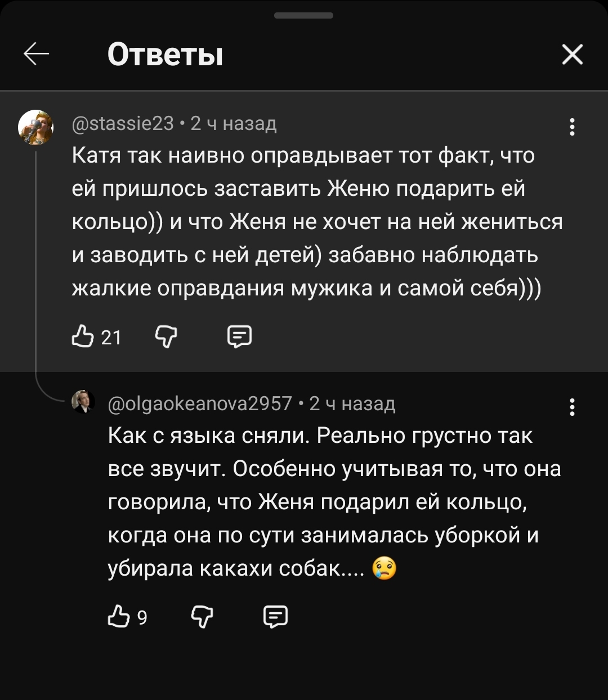Screen dimensions: 608x700
Task: Like the comment by @stassie23
Action: [x=83, y=336]
